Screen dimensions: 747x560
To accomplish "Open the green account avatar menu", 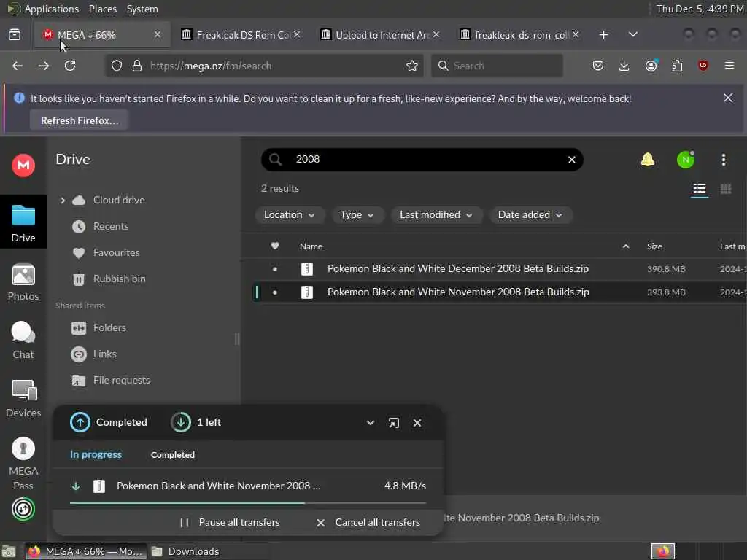I will tap(686, 160).
